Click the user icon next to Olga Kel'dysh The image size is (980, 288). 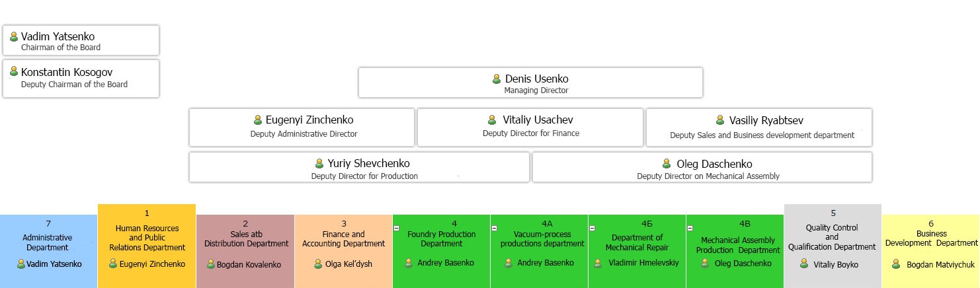click(x=318, y=264)
